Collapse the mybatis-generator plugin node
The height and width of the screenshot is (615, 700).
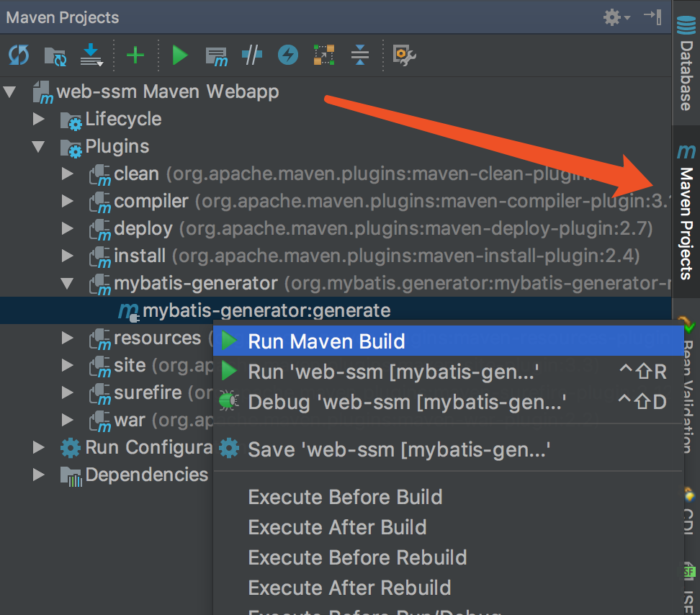click(68, 284)
